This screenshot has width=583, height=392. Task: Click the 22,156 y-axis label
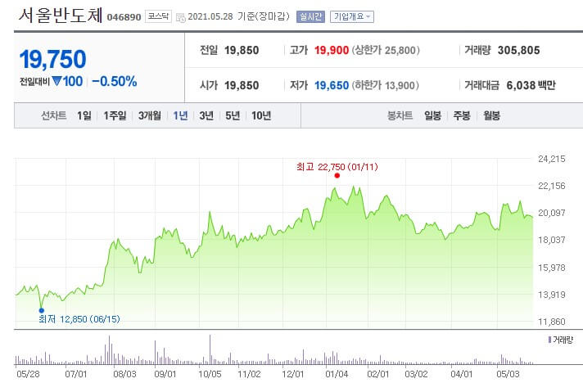pyautogui.click(x=552, y=186)
